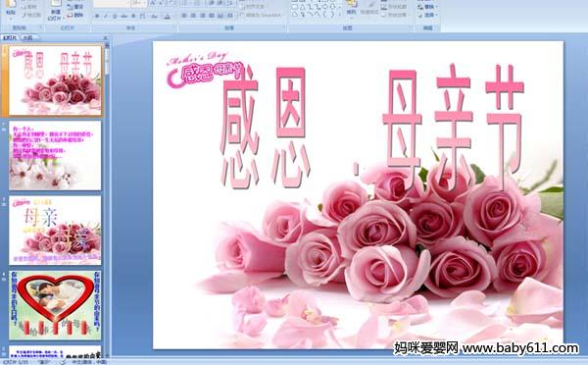This screenshot has height=365, width=588.
Task: Open the 选择 (Select) dropdown in editing group
Action: click(426, 15)
